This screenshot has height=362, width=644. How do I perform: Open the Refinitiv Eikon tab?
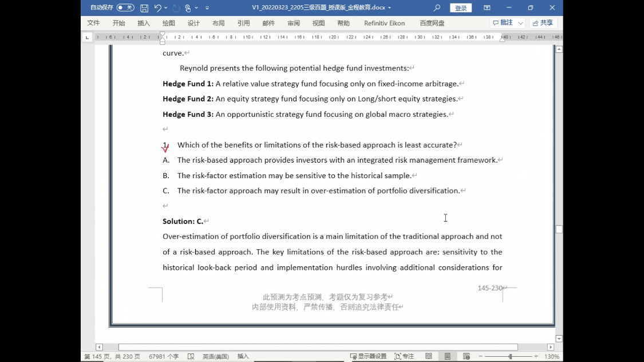[384, 23]
